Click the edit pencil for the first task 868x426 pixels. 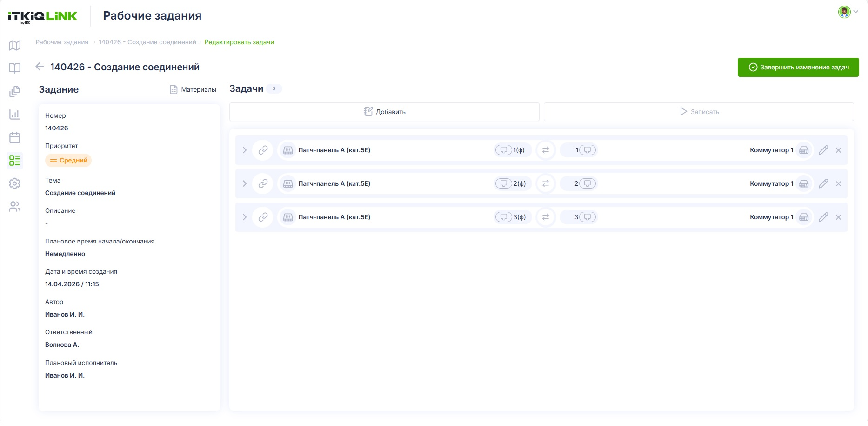(x=823, y=150)
